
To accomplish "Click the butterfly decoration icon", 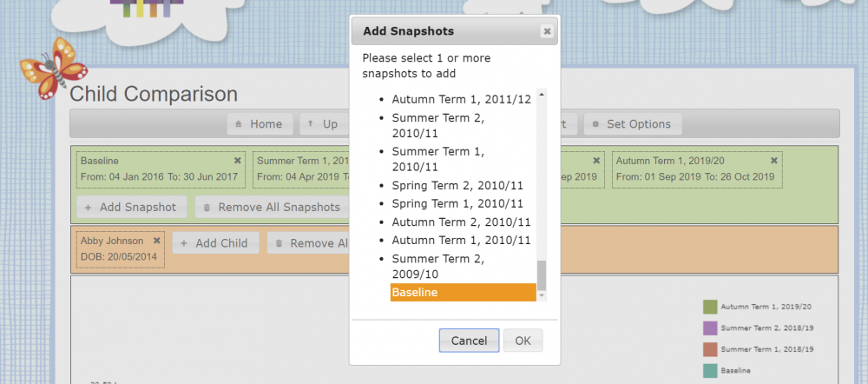I will [x=53, y=69].
